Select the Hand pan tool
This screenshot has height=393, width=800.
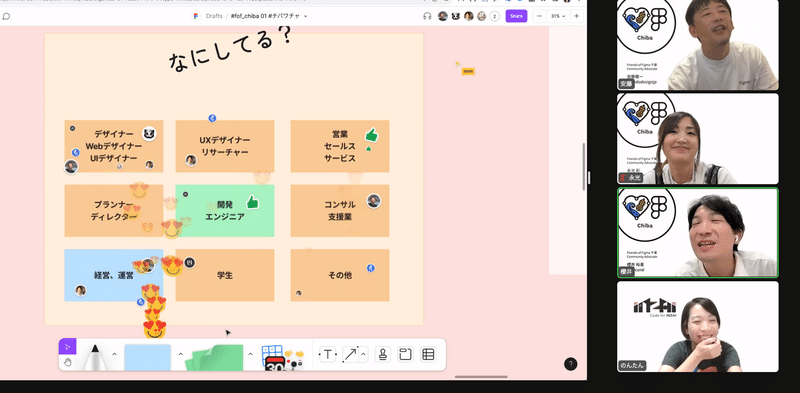click(x=67, y=362)
